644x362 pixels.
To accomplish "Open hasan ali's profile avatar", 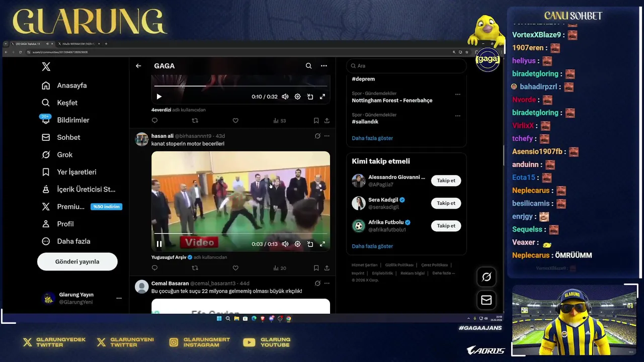I will coord(142,139).
